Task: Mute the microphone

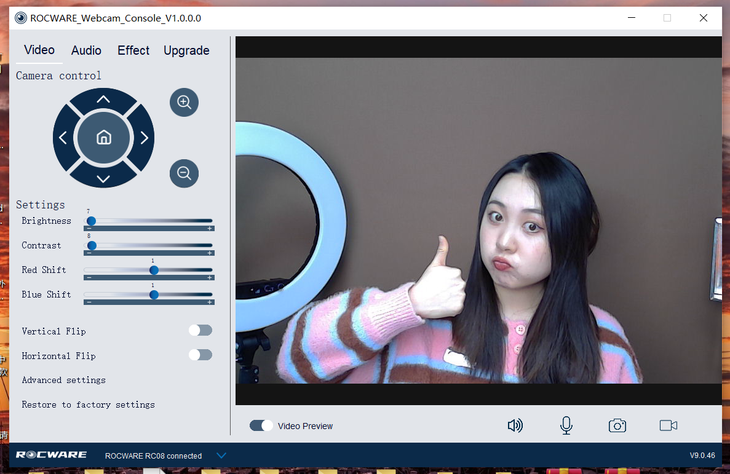Action: coord(566,425)
